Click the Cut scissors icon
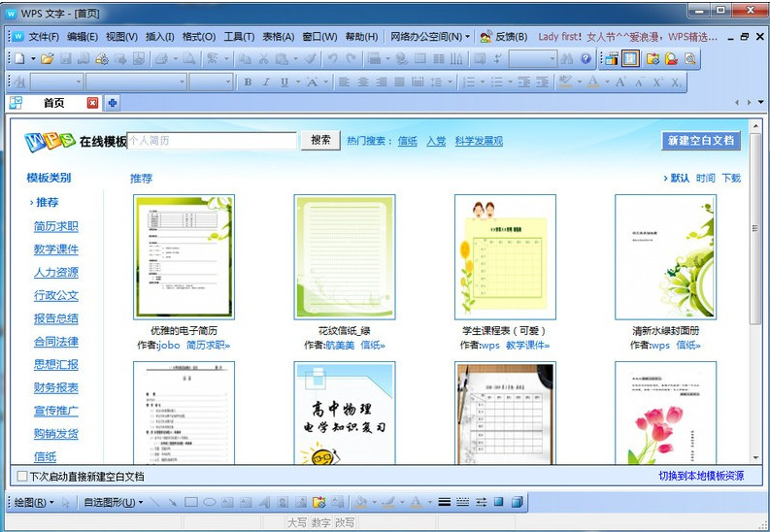 click(x=264, y=59)
